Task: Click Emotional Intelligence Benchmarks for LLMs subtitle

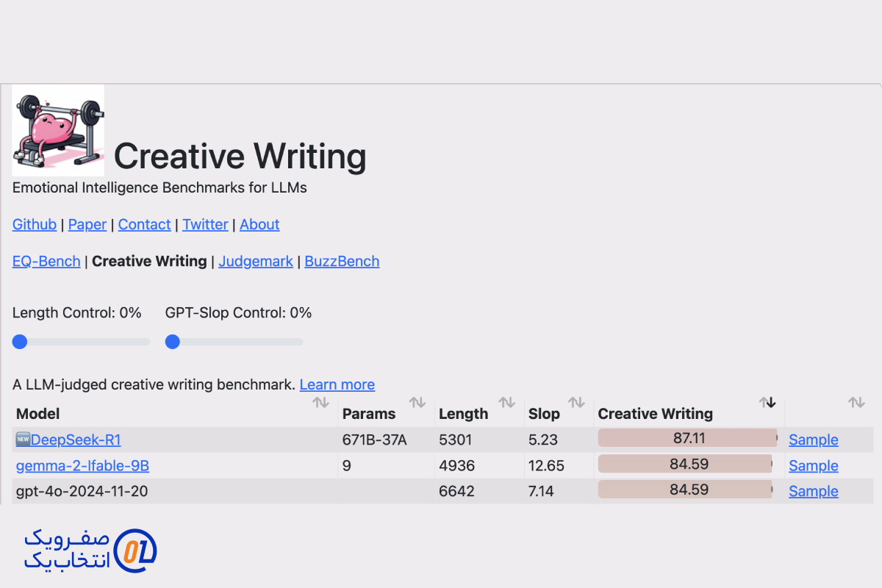Action: [x=159, y=187]
